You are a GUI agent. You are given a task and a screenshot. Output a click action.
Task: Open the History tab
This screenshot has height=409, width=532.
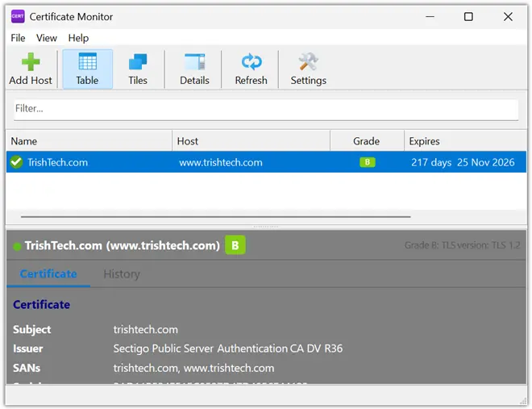[x=122, y=274]
